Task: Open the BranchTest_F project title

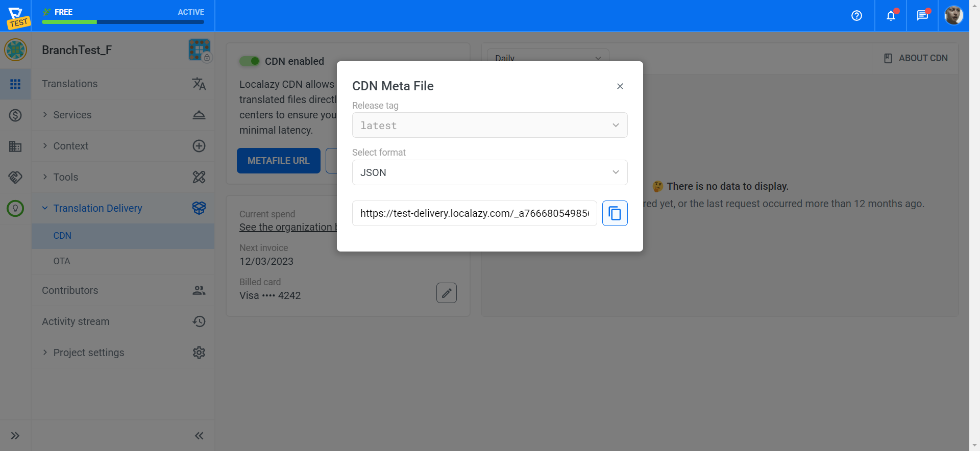Action: pos(77,50)
